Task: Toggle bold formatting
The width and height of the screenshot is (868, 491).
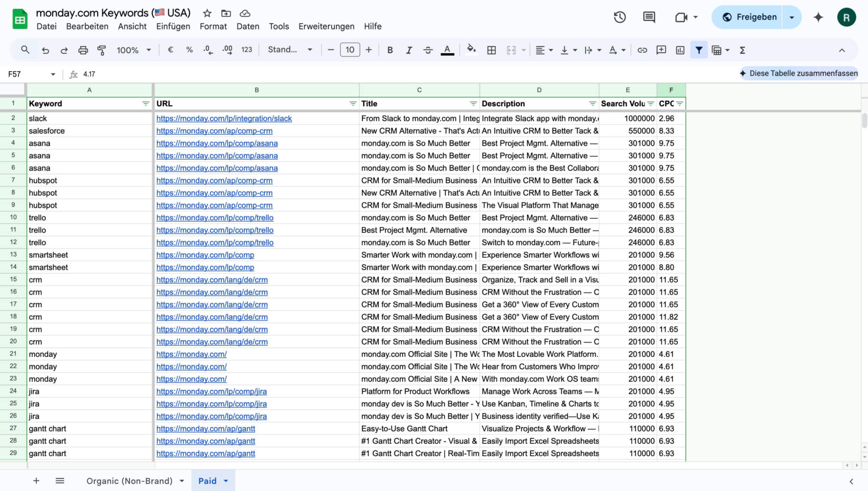Action: click(390, 50)
